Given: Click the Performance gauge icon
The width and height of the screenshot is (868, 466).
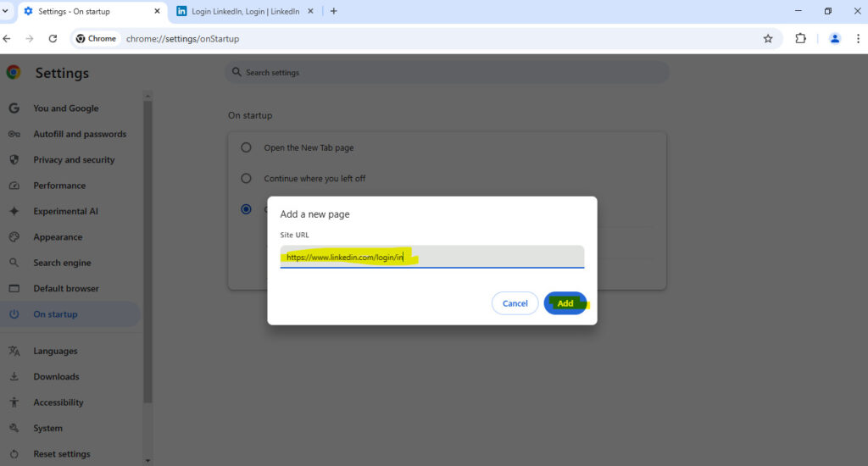Looking at the screenshot, I should (14, 186).
